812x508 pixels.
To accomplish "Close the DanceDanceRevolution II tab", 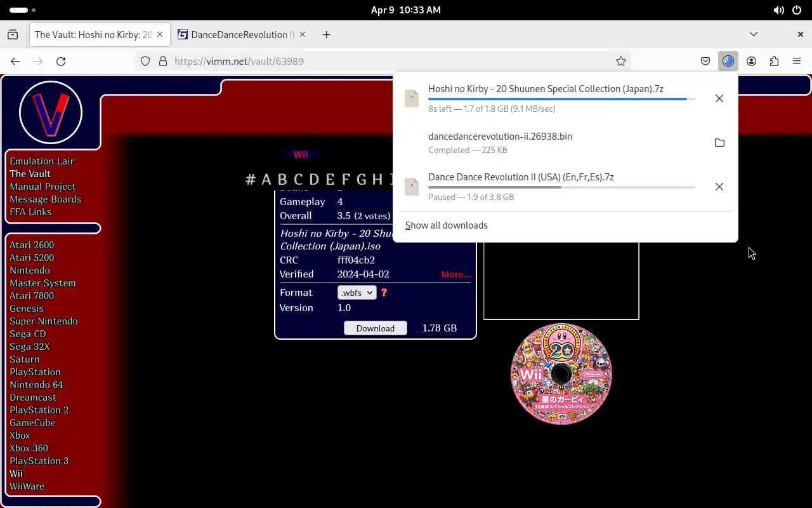I will coord(303,34).
